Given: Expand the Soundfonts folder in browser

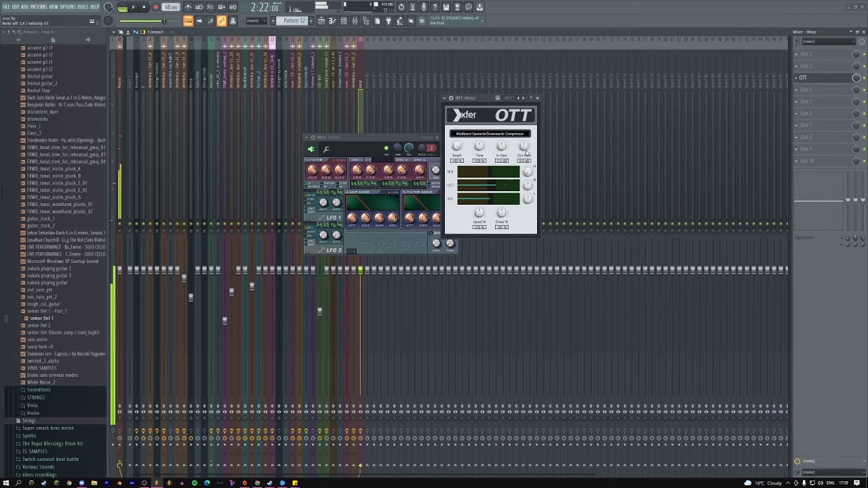Looking at the screenshot, I should point(39,390).
